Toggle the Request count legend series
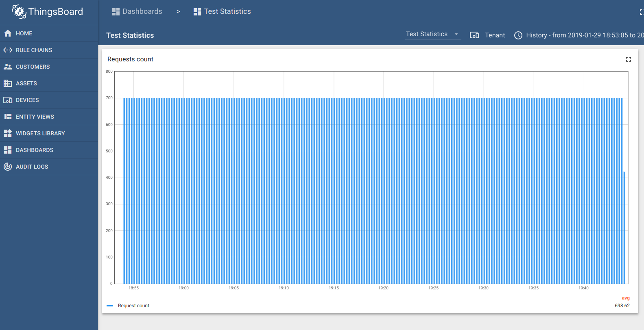 coord(133,306)
